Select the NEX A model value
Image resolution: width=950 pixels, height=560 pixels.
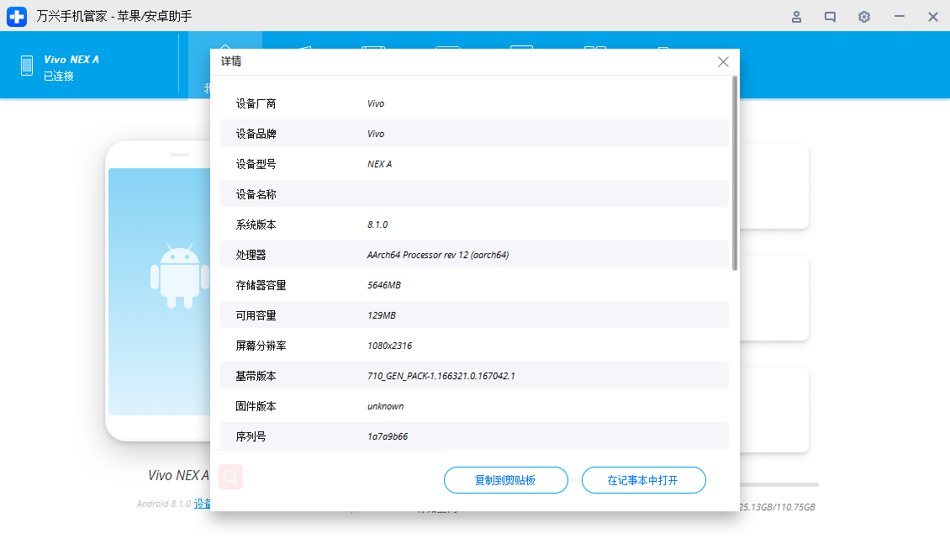(x=379, y=164)
